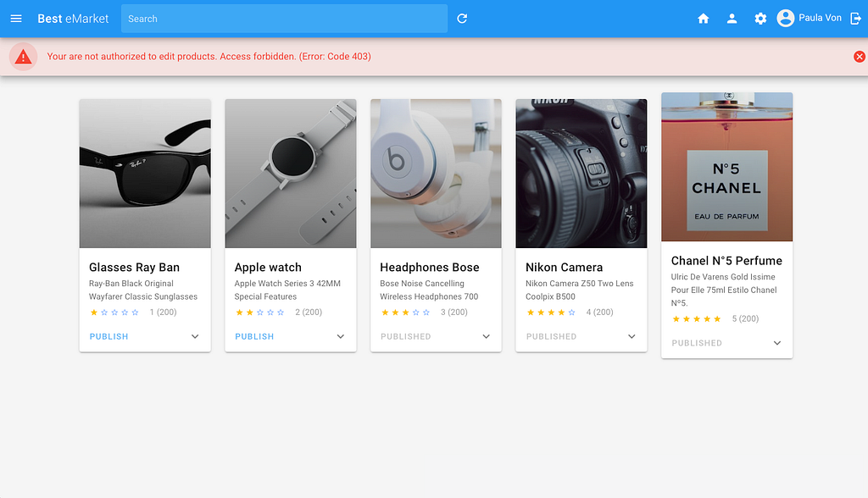This screenshot has width=868, height=498.
Task: Expand the Glasses Ray Ban card details
Action: (x=195, y=336)
